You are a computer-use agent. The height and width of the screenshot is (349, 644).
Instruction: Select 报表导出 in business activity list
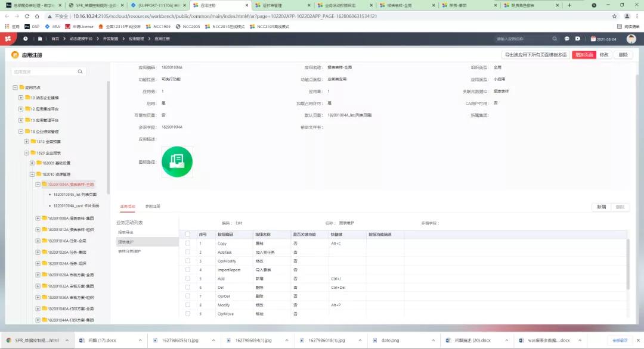(x=126, y=232)
